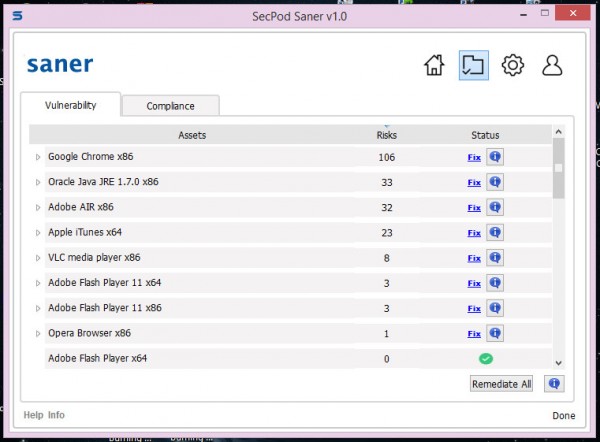This screenshot has height=442, width=600.
Task: Expand the Adobe Flash Player 11 x64 row
Action: coord(38,283)
